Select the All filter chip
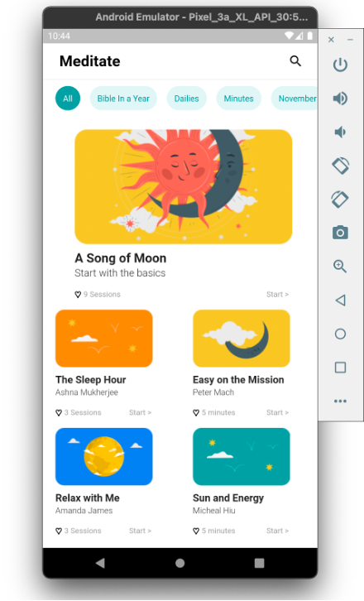 pyautogui.click(x=68, y=99)
